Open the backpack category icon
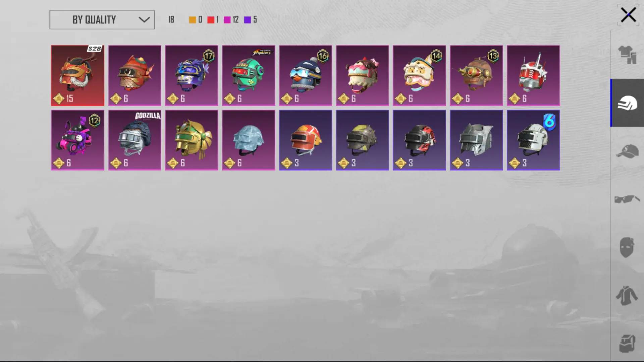The width and height of the screenshot is (644, 362). coord(627,344)
